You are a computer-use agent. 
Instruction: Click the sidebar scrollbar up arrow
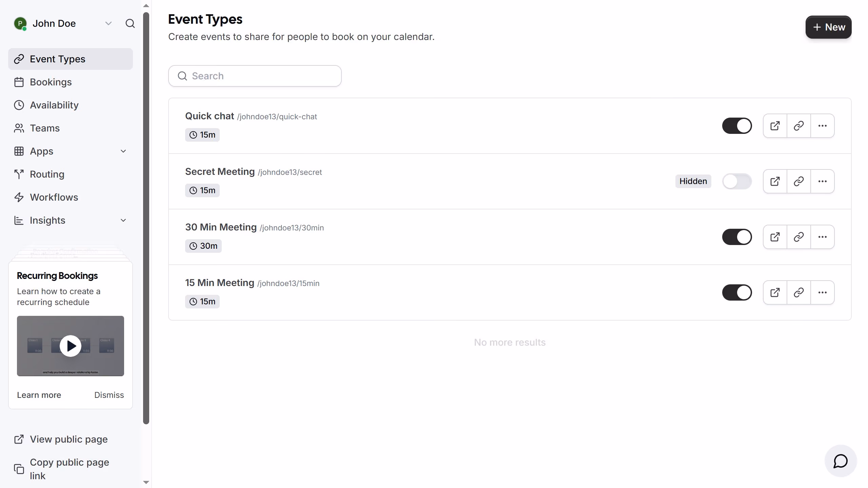(146, 6)
